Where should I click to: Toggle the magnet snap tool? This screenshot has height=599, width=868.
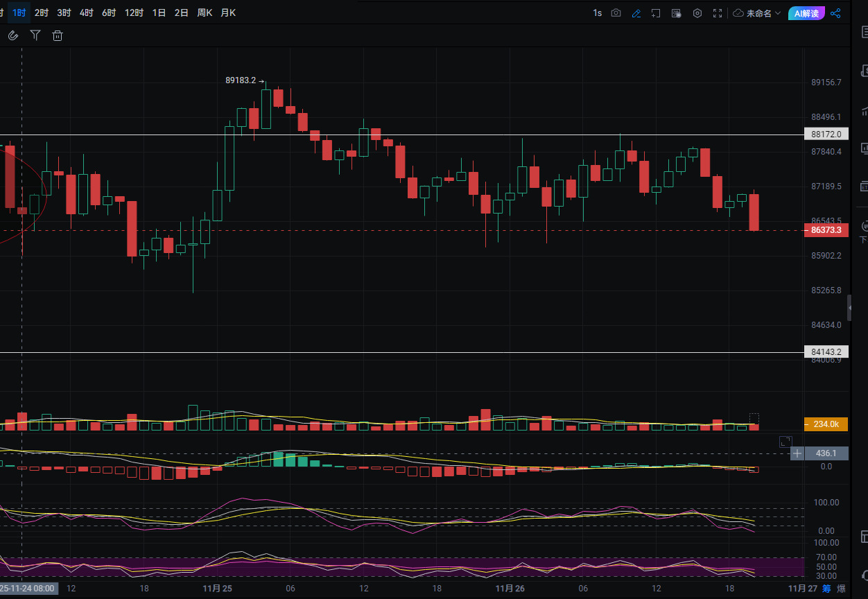click(x=13, y=35)
